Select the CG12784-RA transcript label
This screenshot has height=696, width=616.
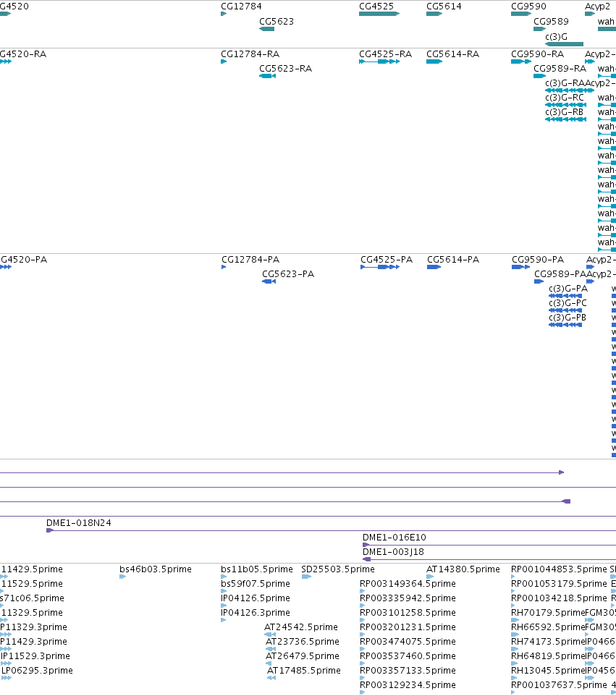pos(250,54)
